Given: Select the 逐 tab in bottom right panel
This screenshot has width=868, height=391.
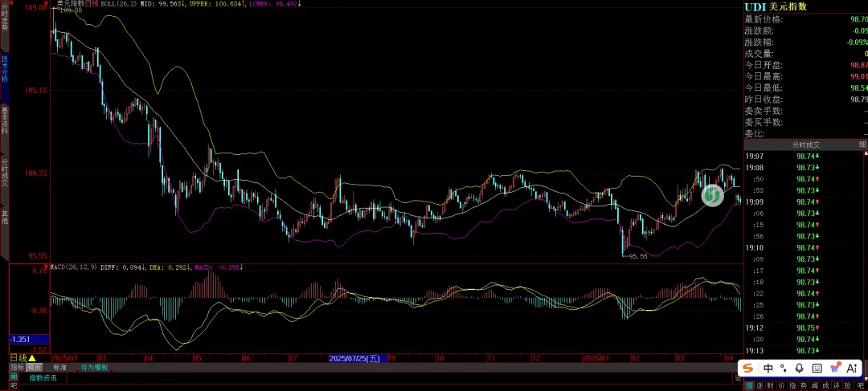Looking at the screenshot, I should (x=759, y=385).
